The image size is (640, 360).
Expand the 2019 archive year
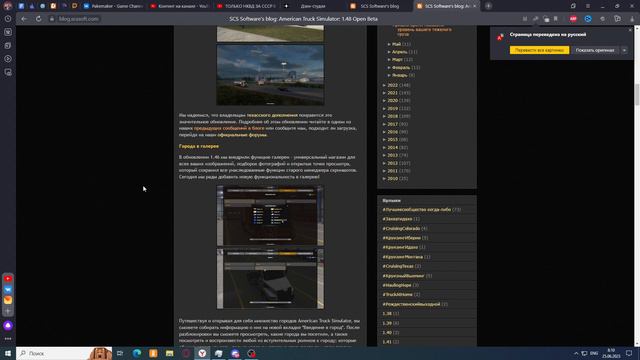(x=384, y=109)
